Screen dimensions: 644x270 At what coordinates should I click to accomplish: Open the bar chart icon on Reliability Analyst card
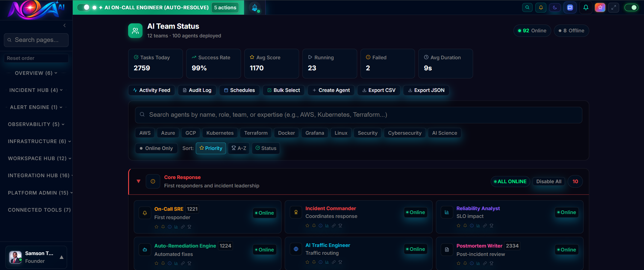(478, 225)
